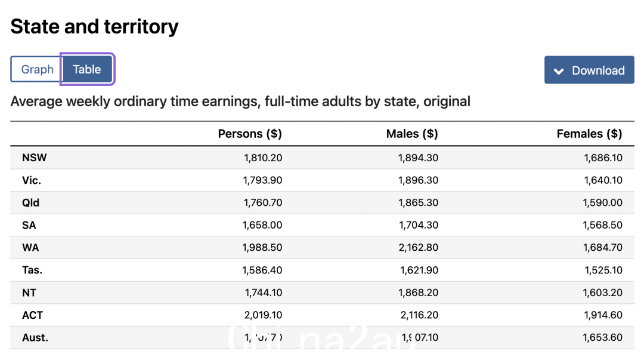Click the Males ($) column header
The width and height of the screenshot is (644, 357).
click(412, 134)
